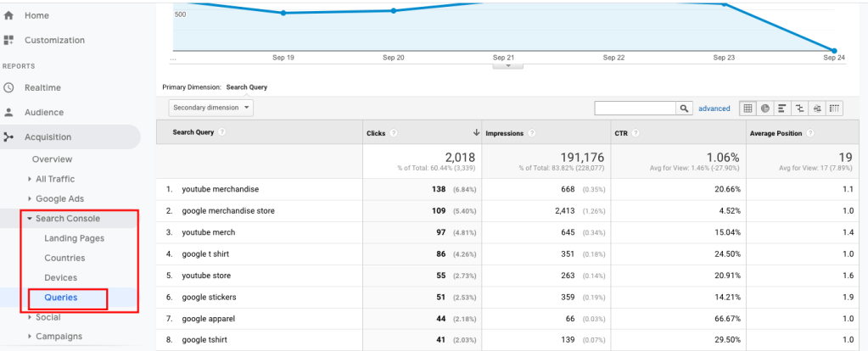868x351 pixels.
Task: Open the Secondary dimension dropdown
Action: pyautogui.click(x=210, y=109)
